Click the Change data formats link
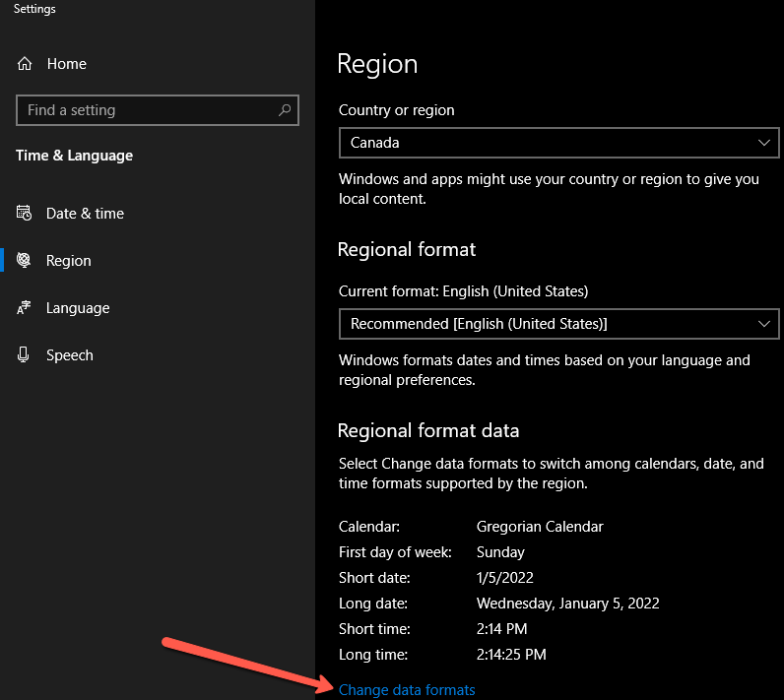The width and height of the screenshot is (784, 700). click(407, 690)
